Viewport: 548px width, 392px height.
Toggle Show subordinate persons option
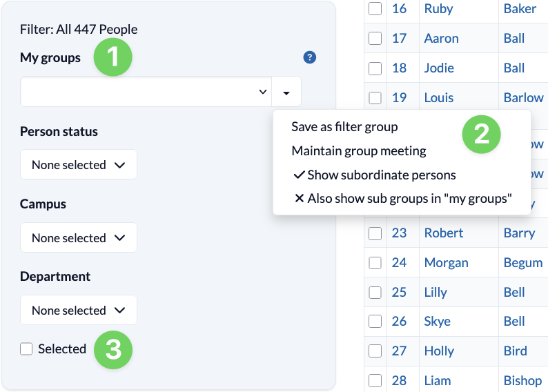tap(381, 175)
